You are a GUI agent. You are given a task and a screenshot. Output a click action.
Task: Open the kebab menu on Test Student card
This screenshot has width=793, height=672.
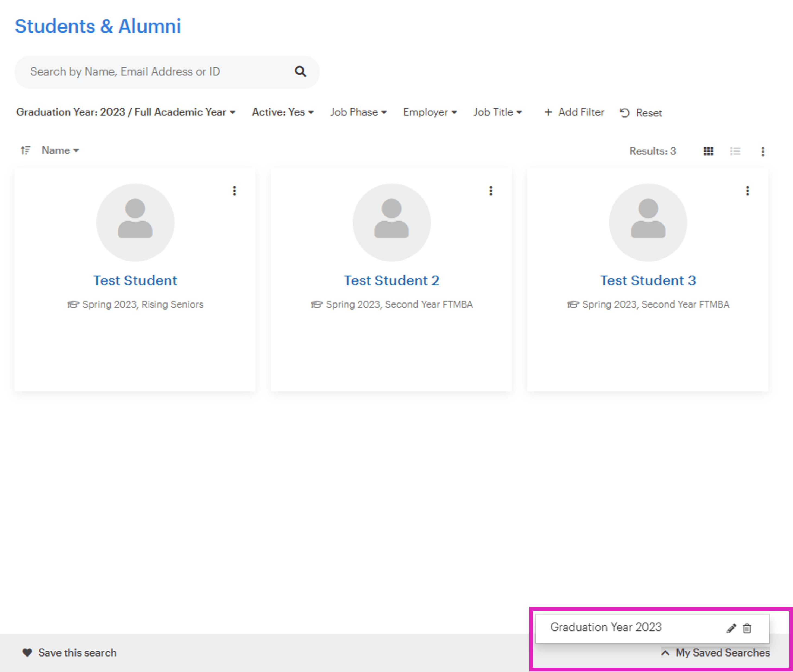(x=234, y=191)
